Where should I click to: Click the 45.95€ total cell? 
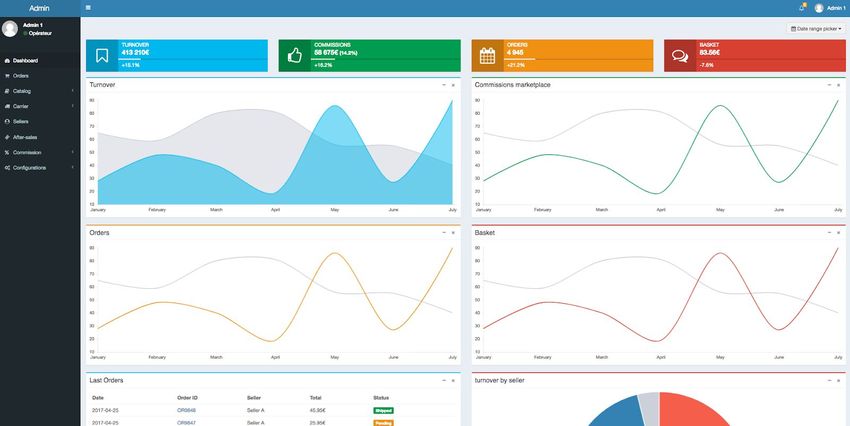tap(317, 410)
